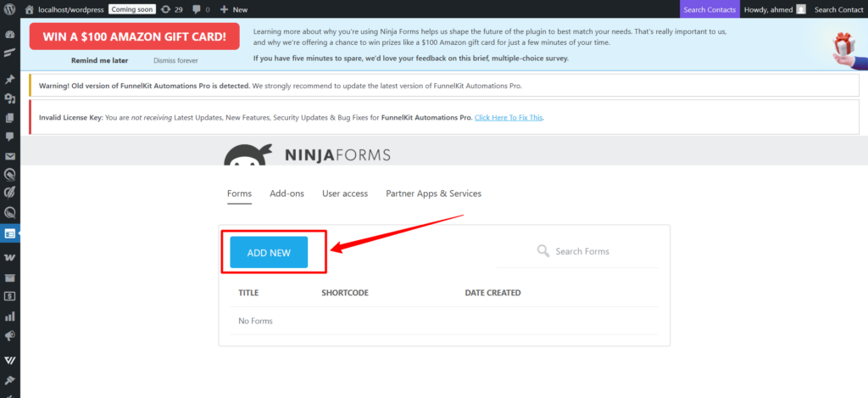Open the Analytics bar chart sidebar icon
The width and height of the screenshot is (868, 398).
(10, 317)
